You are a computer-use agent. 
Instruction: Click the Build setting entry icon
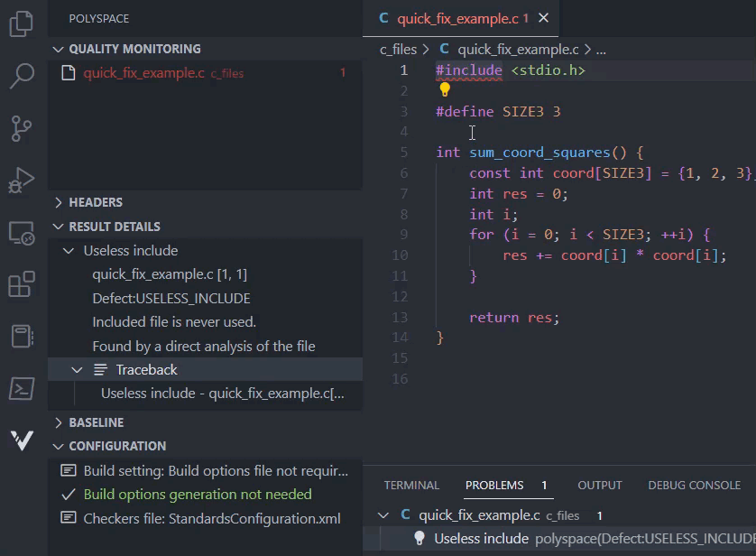(x=69, y=470)
